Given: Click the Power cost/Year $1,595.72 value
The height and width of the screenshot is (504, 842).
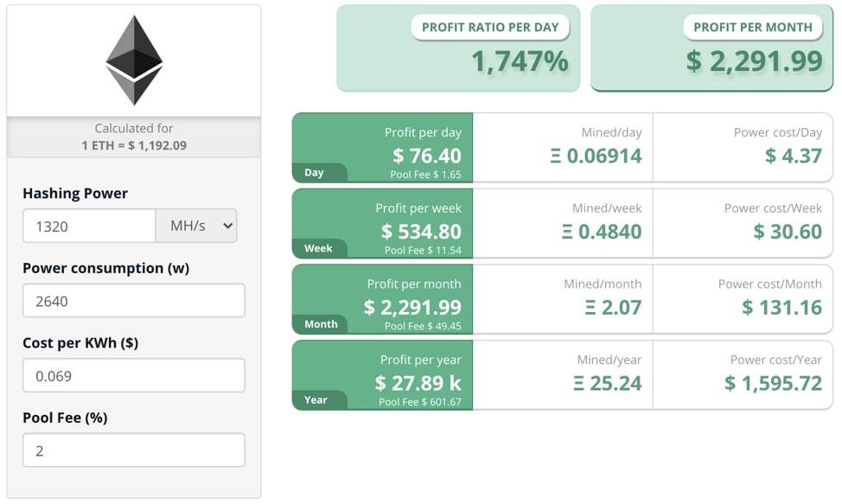Looking at the screenshot, I should pyautogui.click(x=773, y=384).
